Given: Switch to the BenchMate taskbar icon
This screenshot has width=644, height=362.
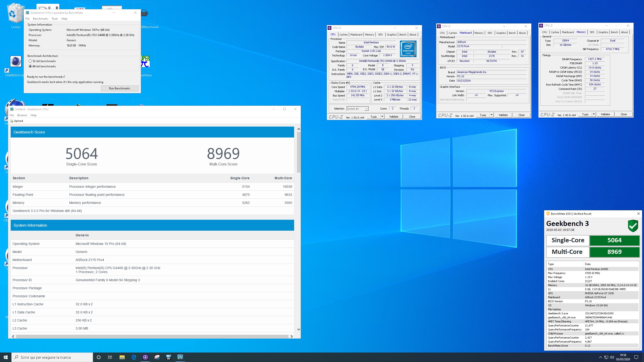Looking at the screenshot, I should (x=168, y=357).
